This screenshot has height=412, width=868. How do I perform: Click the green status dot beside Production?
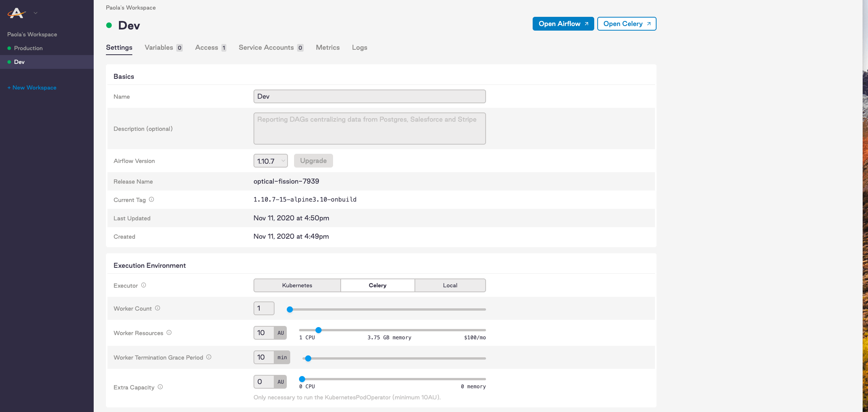[x=8, y=48]
